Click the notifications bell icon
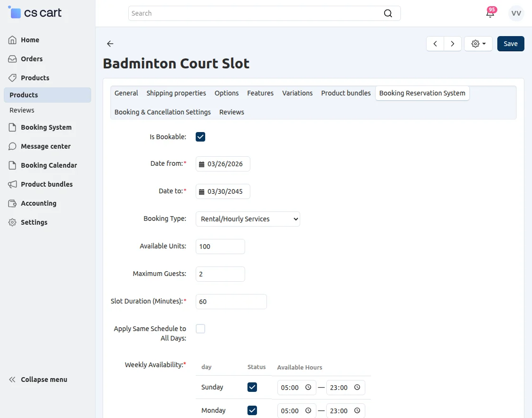This screenshot has height=418, width=532. (x=490, y=13)
